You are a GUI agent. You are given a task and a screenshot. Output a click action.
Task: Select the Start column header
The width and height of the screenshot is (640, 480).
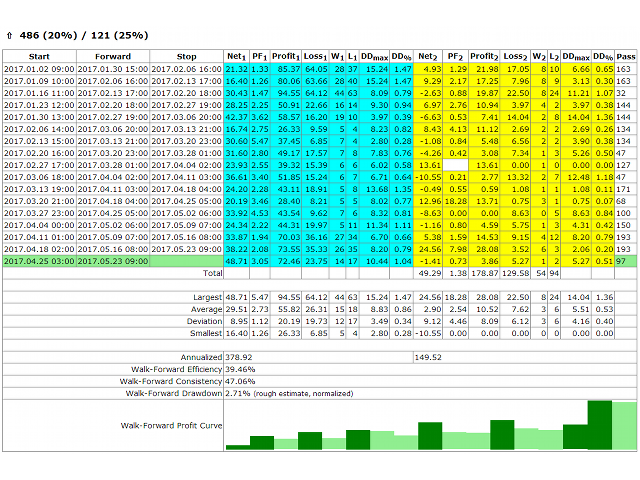click(x=39, y=56)
